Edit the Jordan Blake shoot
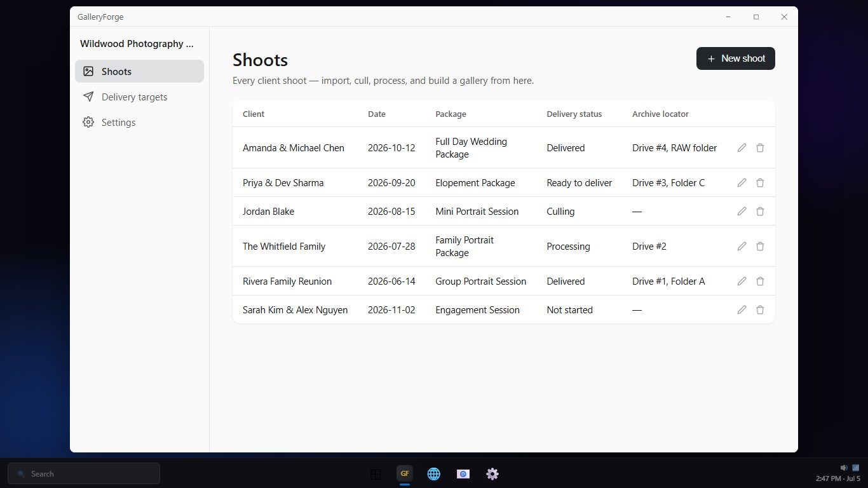Screen dimensions: 868x488 742,211
